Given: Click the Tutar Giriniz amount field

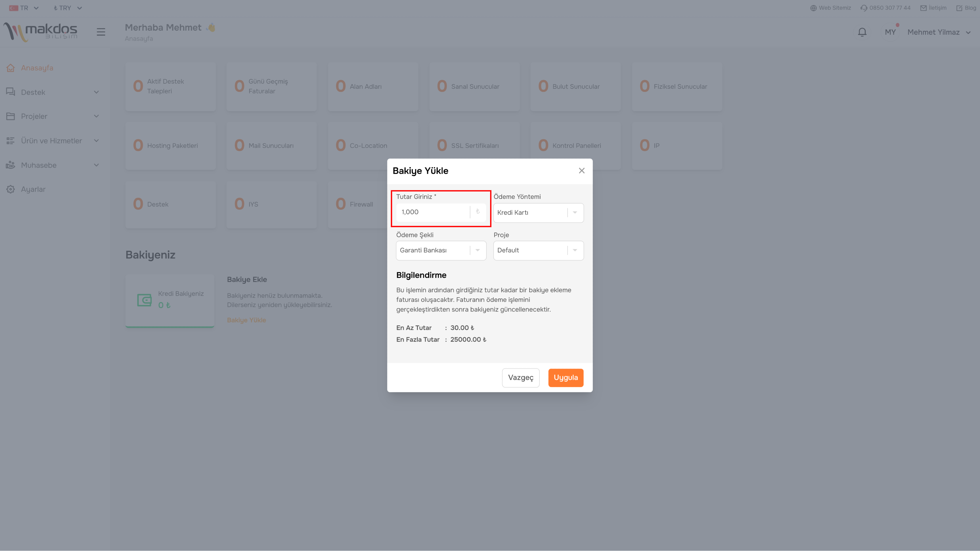Looking at the screenshot, I should pyautogui.click(x=441, y=212).
